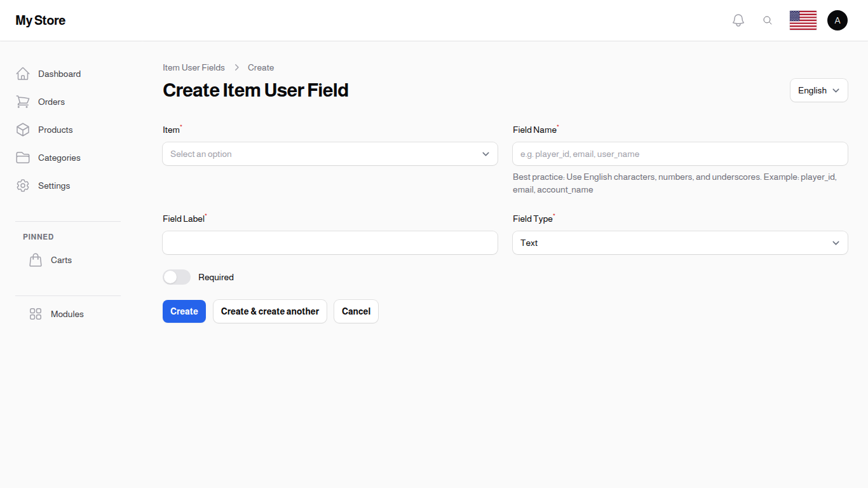Image resolution: width=868 pixels, height=488 pixels.
Task: Click the Orders cart icon
Action: coord(23,102)
